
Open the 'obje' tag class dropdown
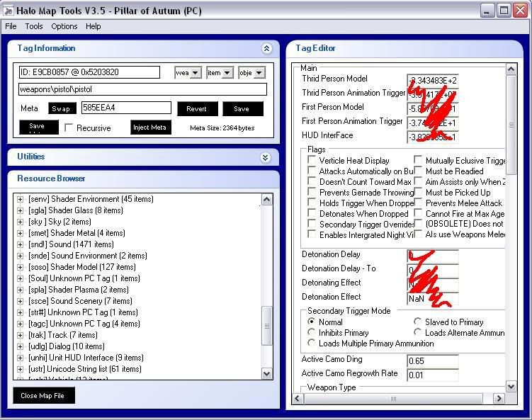pos(259,73)
